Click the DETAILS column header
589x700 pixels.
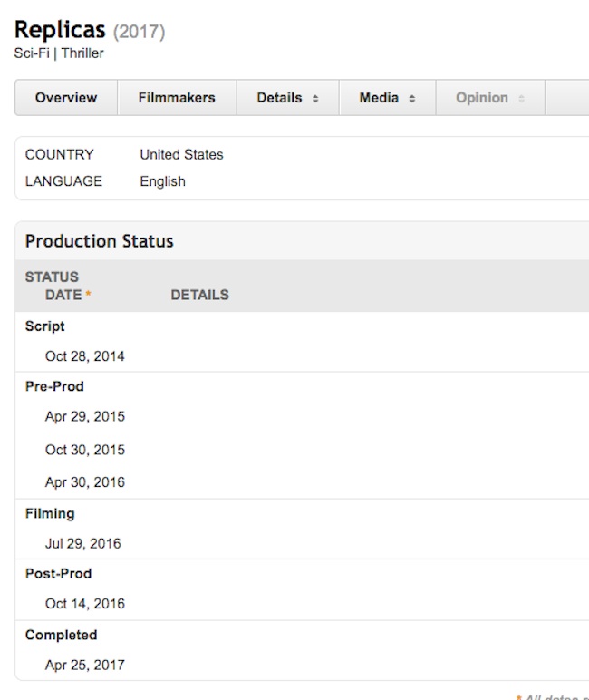click(199, 295)
